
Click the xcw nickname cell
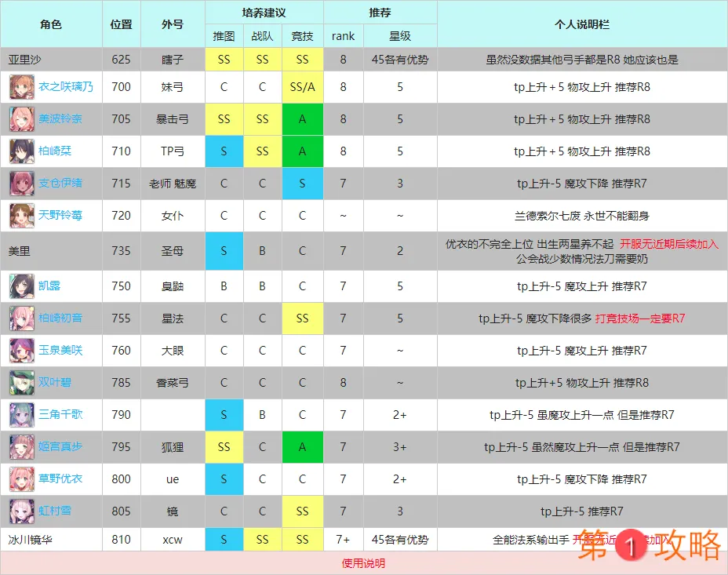tap(173, 540)
